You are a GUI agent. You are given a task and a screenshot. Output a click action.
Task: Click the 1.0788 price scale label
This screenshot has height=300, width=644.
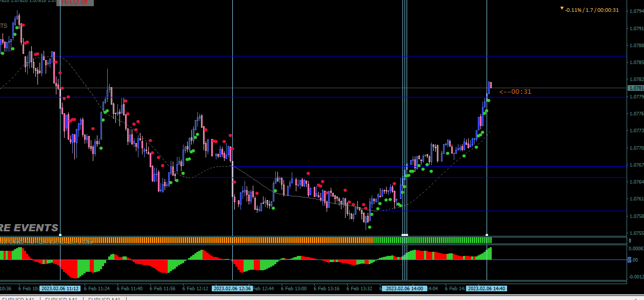click(636, 46)
